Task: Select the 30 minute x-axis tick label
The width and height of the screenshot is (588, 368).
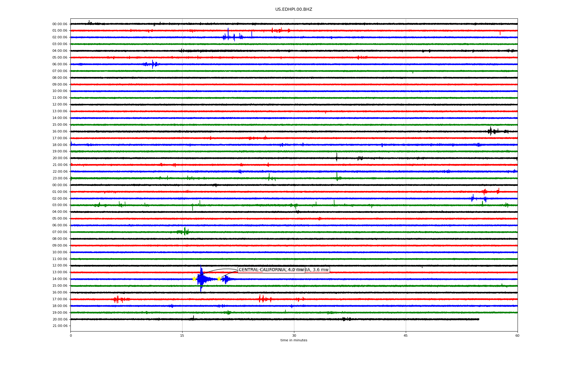Action: [294, 335]
